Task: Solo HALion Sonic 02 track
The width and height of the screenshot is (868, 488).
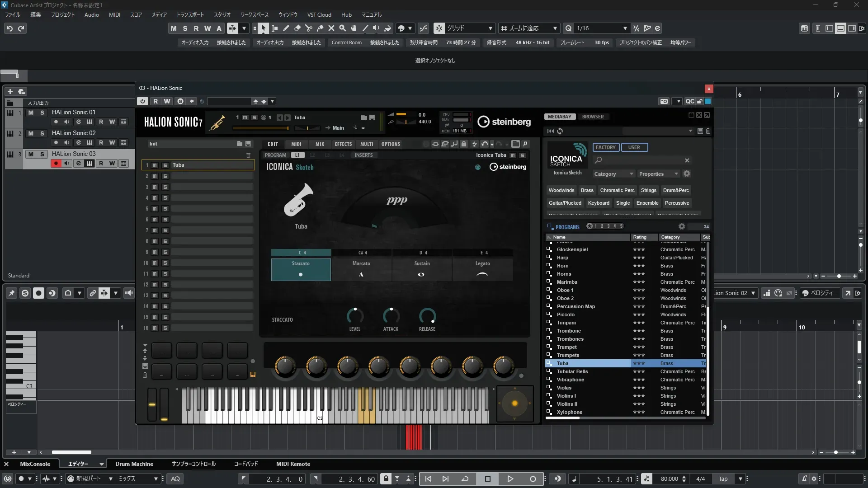Action: (x=42, y=133)
